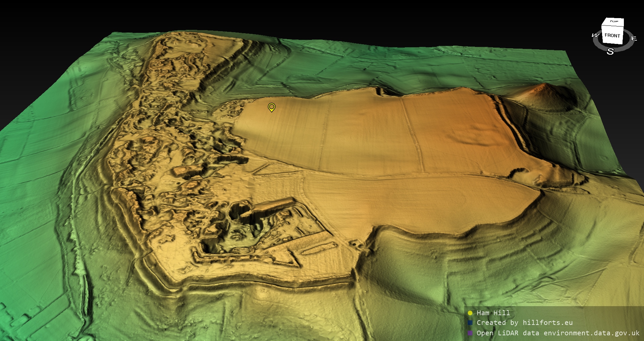Click the yellow dot beside Ham Hill
Viewport: 644px width, 341px height.
click(470, 313)
